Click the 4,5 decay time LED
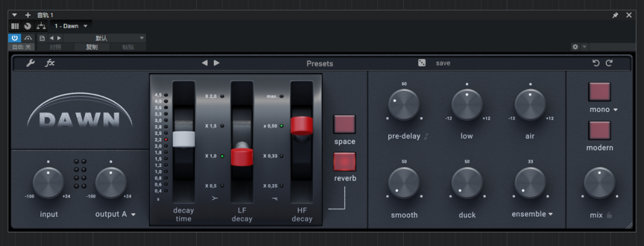This screenshot has height=246, width=644. coord(166,95)
